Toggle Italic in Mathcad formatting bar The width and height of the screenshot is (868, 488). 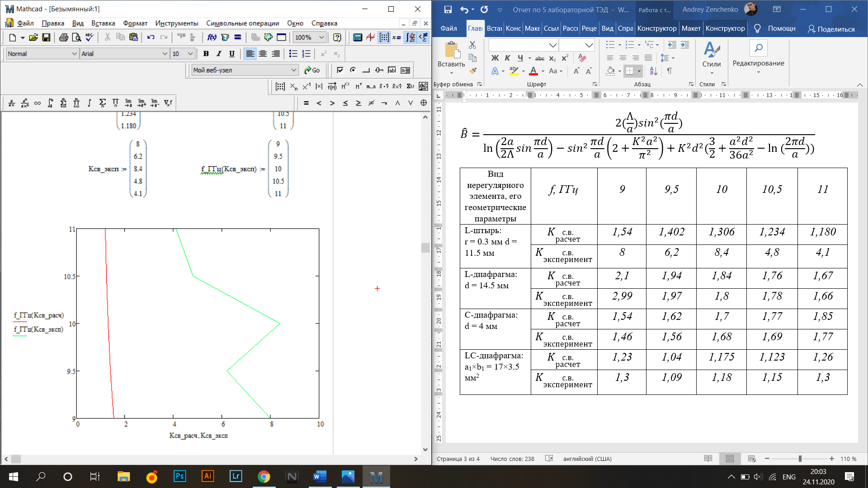(x=219, y=54)
